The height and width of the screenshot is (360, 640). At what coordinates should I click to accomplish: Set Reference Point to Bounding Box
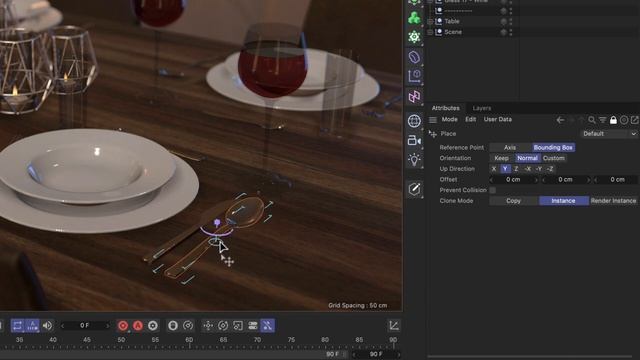point(553,147)
